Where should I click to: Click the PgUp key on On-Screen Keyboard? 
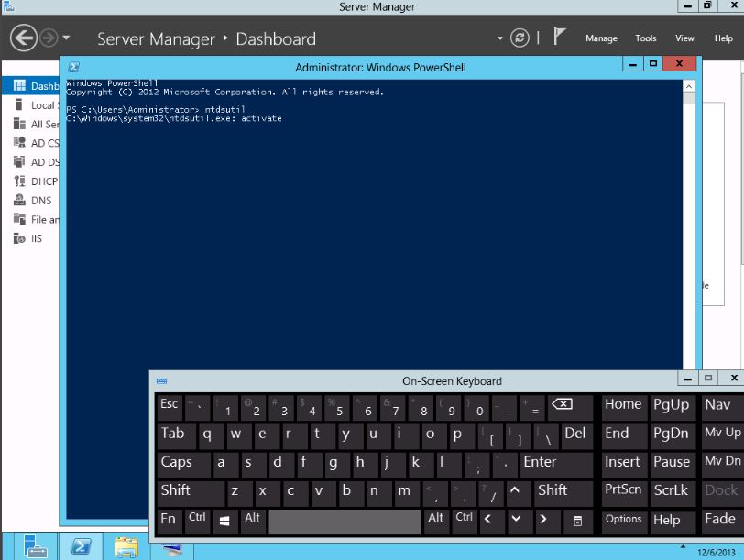click(x=672, y=407)
